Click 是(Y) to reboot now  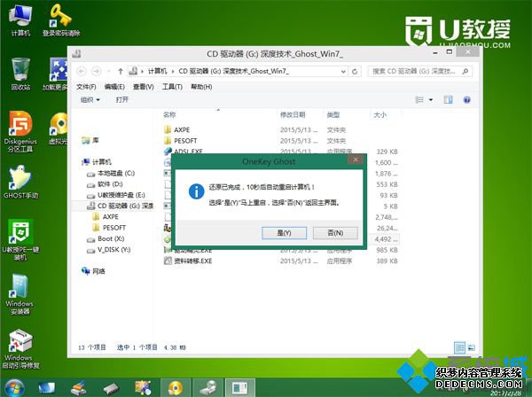[285, 233]
